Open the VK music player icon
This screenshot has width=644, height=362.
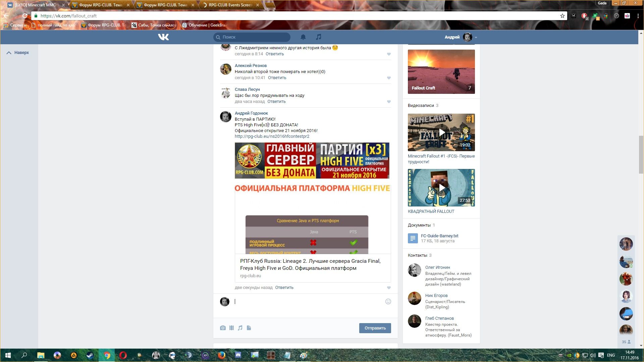[319, 37]
